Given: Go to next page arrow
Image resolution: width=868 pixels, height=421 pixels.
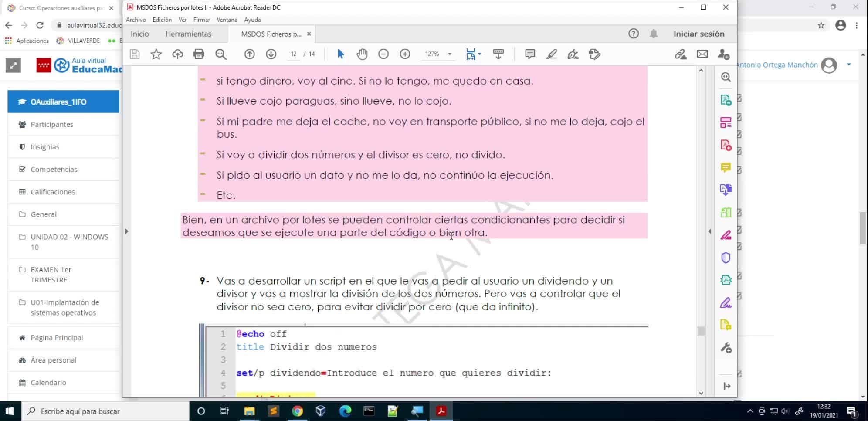Looking at the screenshot, I should (271, 54).
